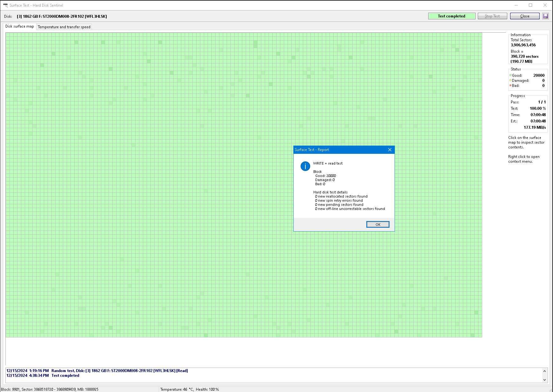This screenshot has width=553, height=392.
Task: Click the blue info icon in report dialog
Action: coord(305,166)
